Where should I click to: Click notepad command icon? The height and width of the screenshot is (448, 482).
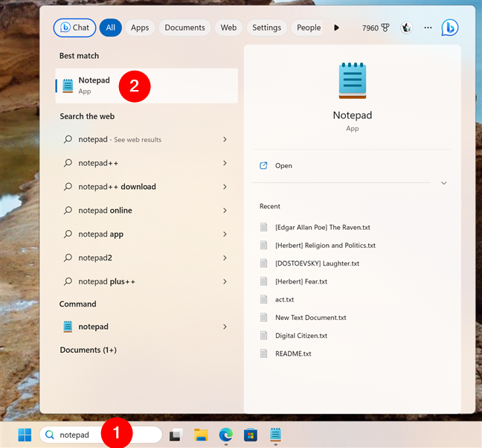[x=68, y=327]
